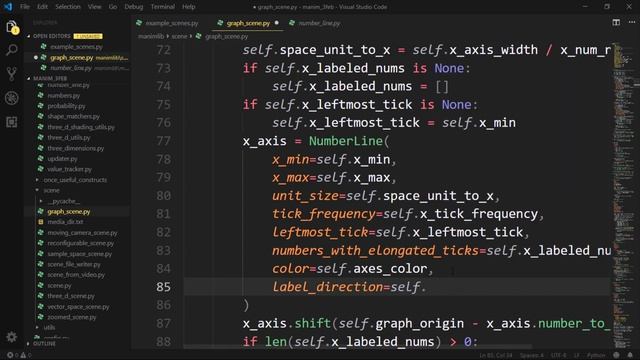Image resolution: width=640 pixels, height=360 pixels.
Task: Open the File menu
Action: pos(25,7)
